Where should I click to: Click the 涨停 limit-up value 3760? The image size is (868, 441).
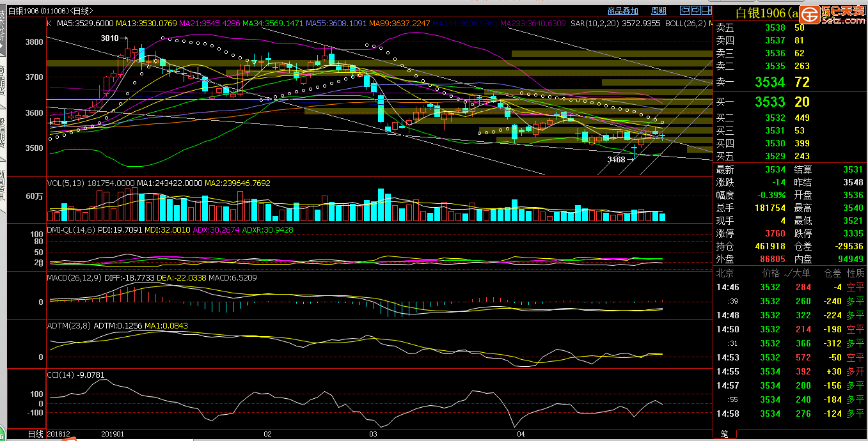[775, 233]
